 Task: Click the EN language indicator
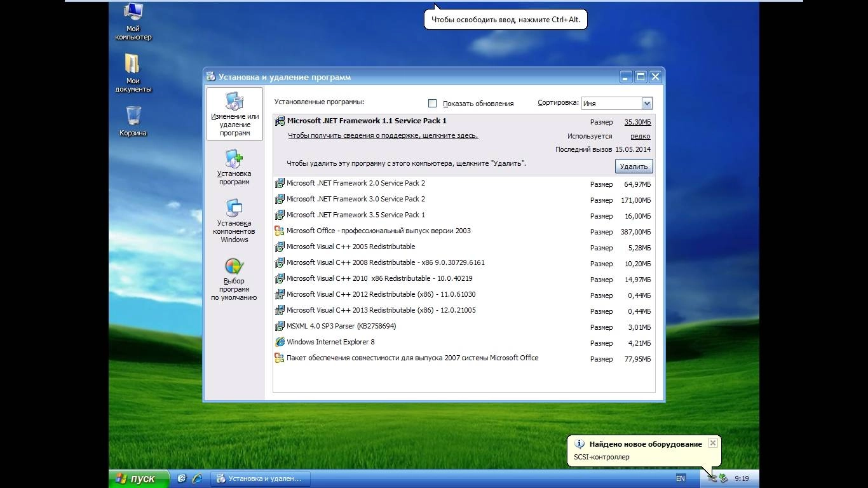[681, 478]
